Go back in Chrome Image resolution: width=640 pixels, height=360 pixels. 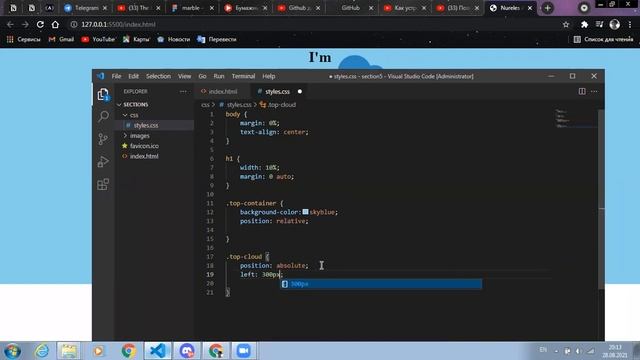point(10,24)
